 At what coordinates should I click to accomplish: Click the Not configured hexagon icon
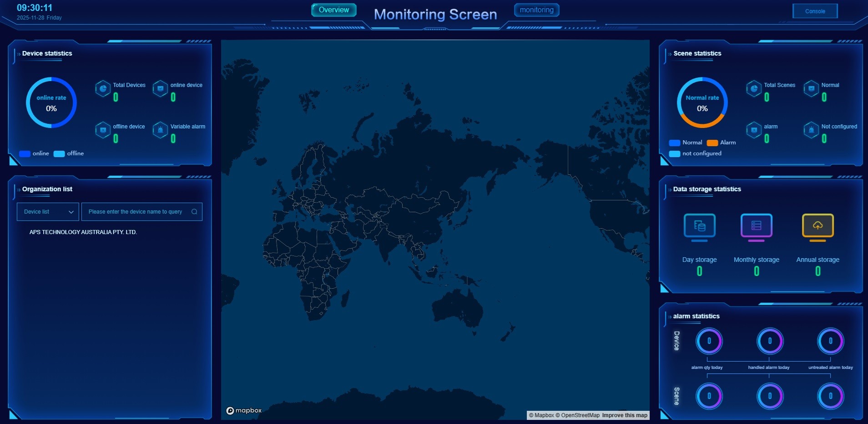point(811,130)
